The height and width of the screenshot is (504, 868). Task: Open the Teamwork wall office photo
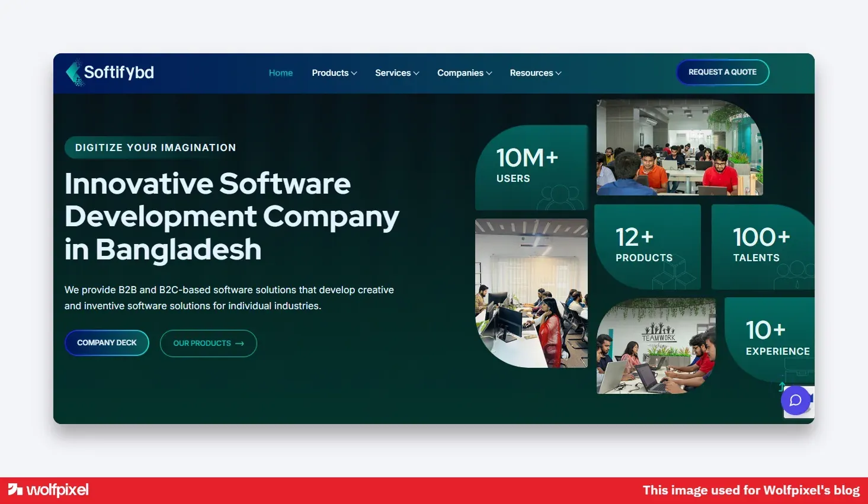point(656,346)
